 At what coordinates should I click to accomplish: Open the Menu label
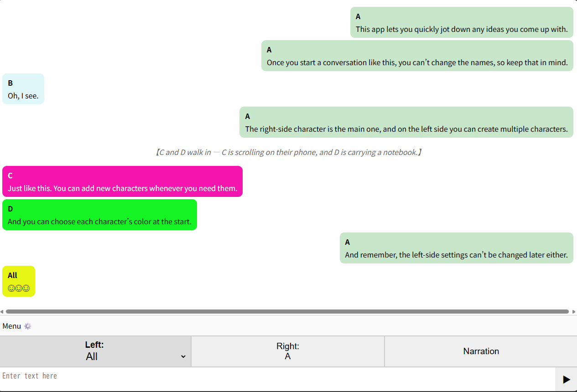point(12,326)
